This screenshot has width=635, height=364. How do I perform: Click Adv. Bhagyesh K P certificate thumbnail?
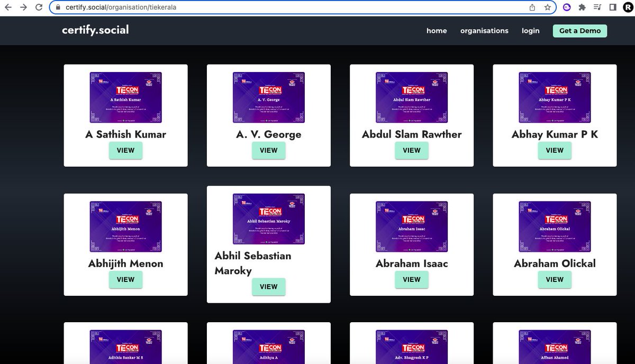click(412, 347)
